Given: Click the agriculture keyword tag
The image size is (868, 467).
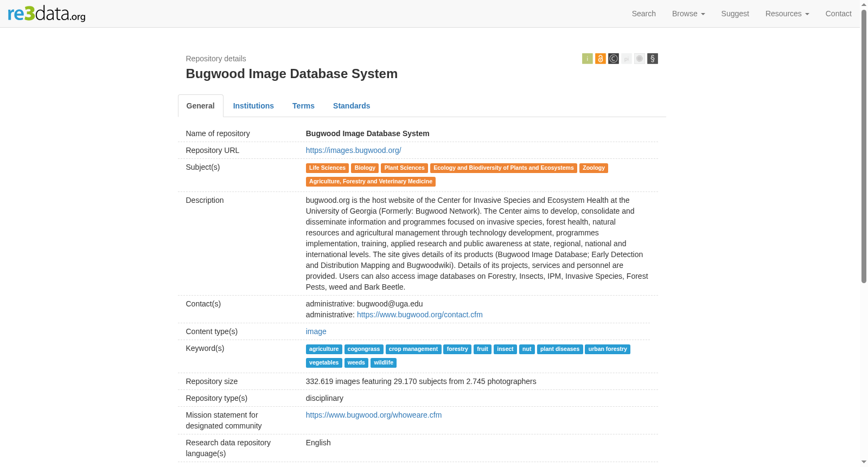Looking at the screenshot, I should click(x=324, y=349).
